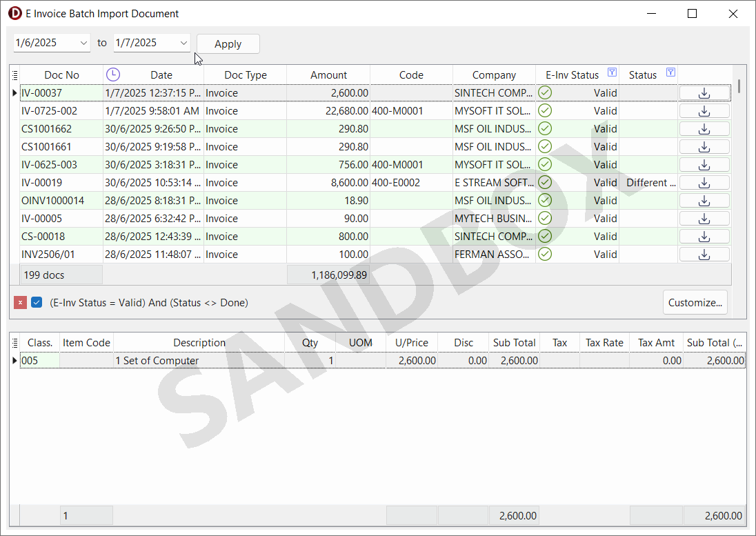Open E-Inv Status column filter icon

click(611, 73)
